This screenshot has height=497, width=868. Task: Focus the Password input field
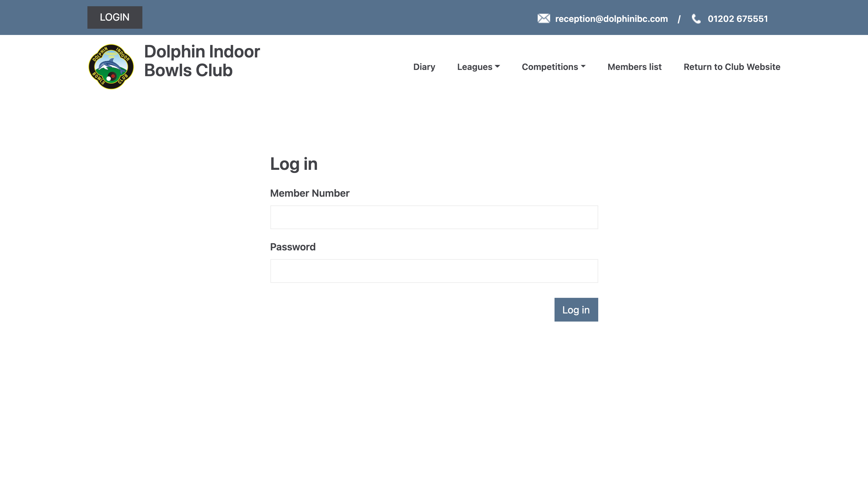pyautogui.click(x=434, y=271)
